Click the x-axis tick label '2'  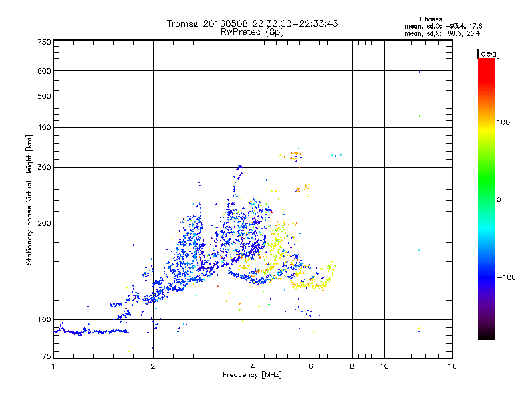153,366
